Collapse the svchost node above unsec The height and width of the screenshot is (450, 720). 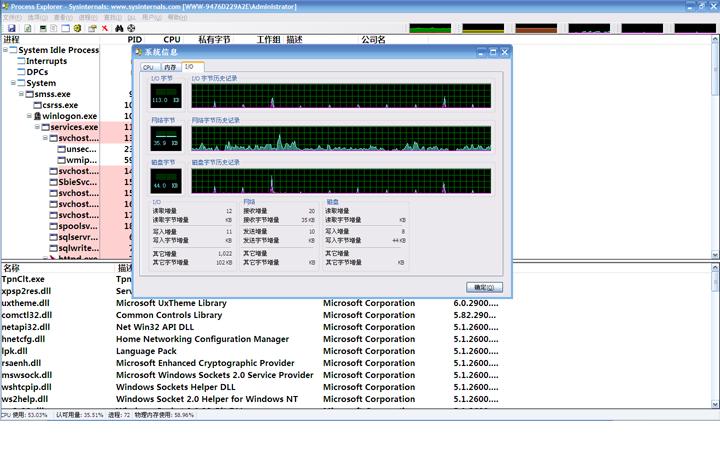click(x=45, y=138)
